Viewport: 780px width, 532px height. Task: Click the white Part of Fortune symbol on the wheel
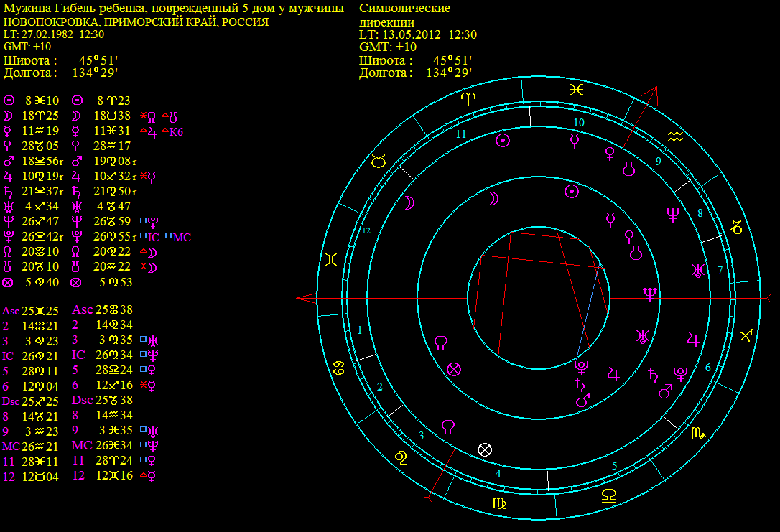coord(485,450)
